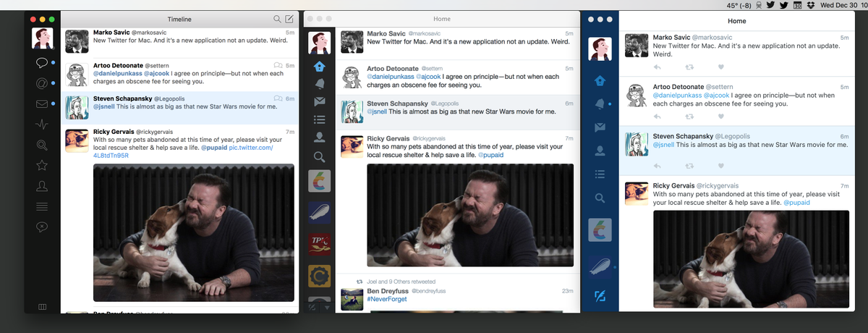The image size is (868, 333).
Task: Open Activity pulse icon in Tweetbot sidebar
Action: (42, 125)
